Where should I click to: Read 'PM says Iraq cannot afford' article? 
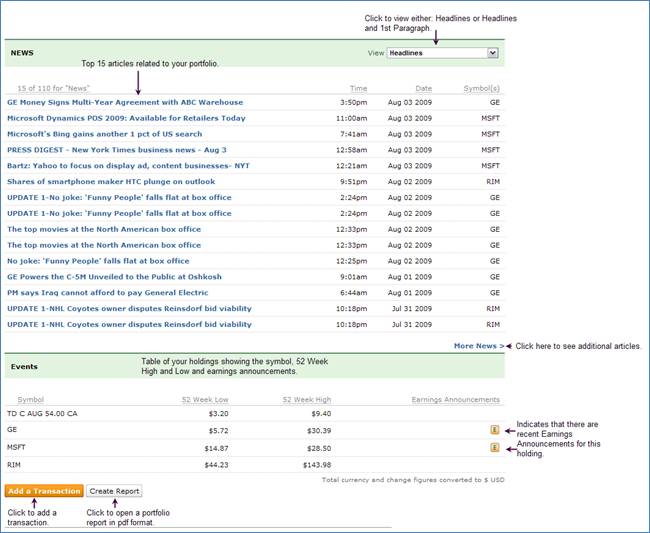[x=108, y=293]
